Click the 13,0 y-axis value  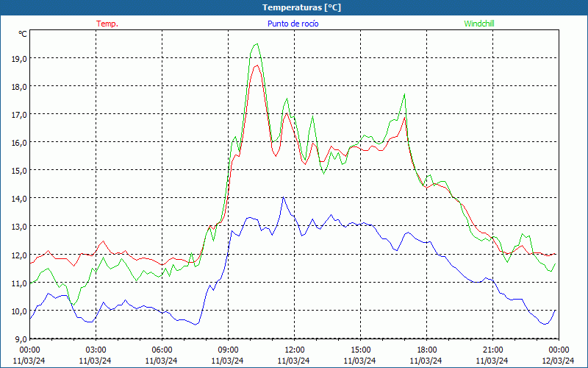20,227
